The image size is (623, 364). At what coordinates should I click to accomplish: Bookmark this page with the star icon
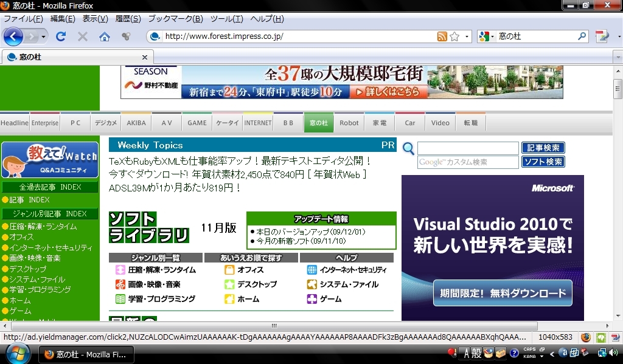(x=454, y=36)
